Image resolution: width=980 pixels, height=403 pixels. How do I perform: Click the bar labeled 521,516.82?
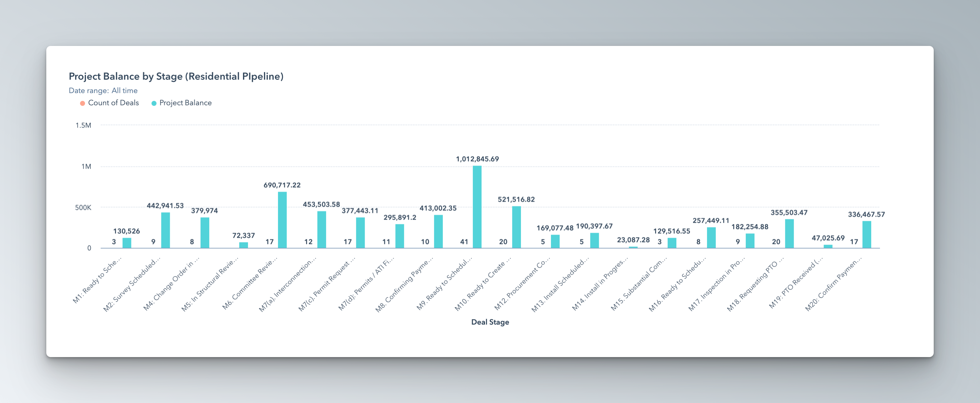(x=516, y=227)
